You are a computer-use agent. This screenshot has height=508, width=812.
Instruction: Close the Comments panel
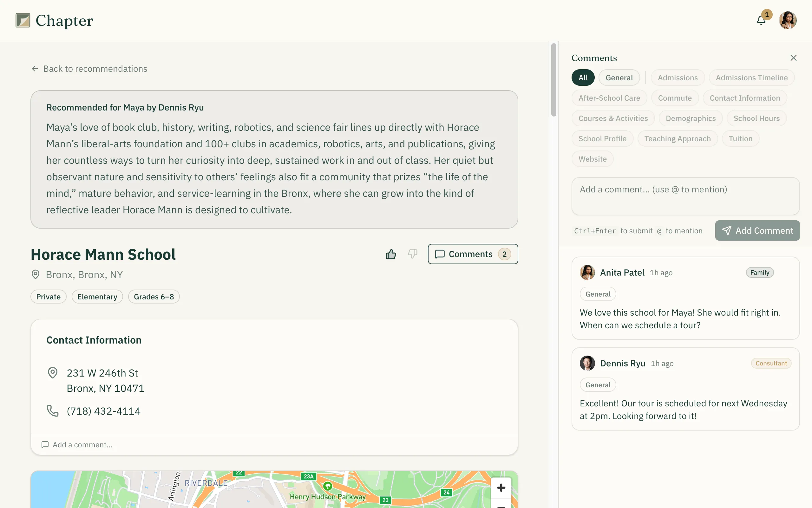793,58
